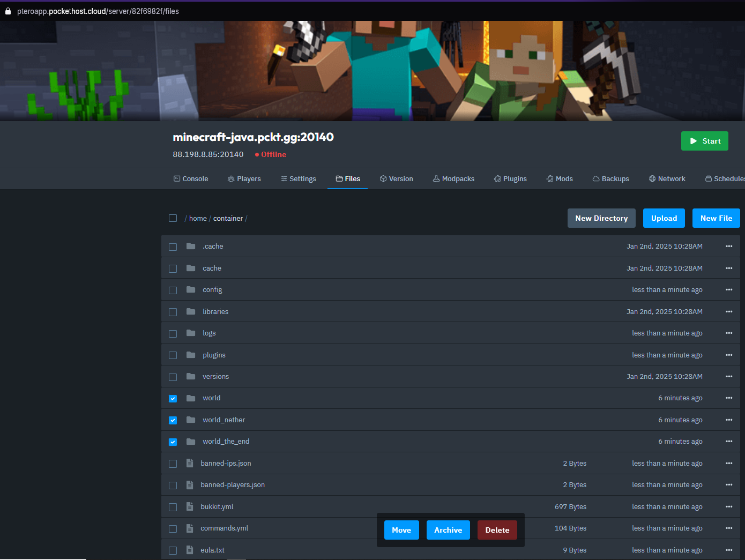
Task: Check the plugins folder checkbox
Action: pyautogui.click(x=173, y=355)
